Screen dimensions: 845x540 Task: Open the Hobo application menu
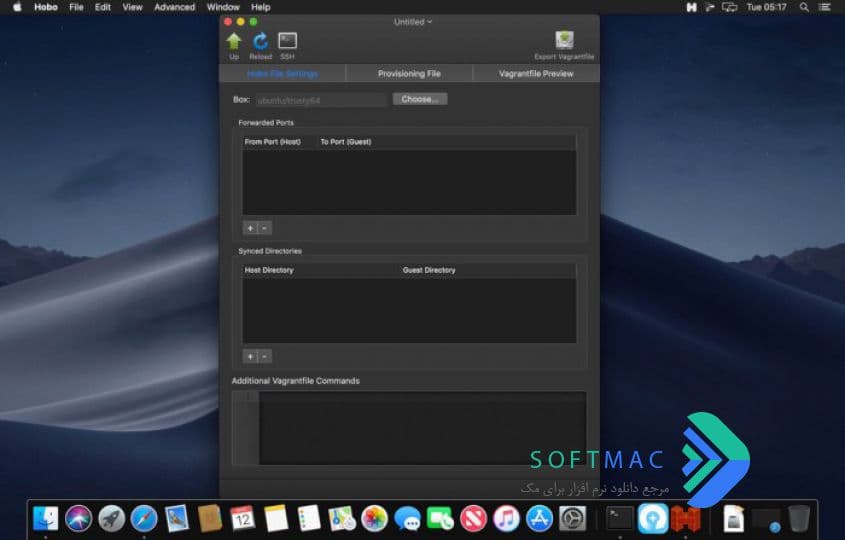tap(46, 7)
